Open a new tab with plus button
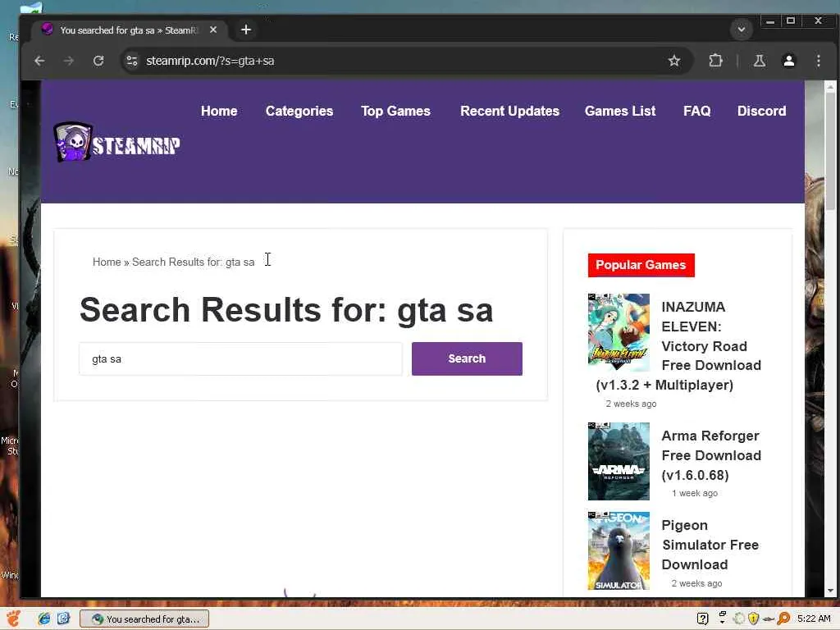 click(246, 30)
